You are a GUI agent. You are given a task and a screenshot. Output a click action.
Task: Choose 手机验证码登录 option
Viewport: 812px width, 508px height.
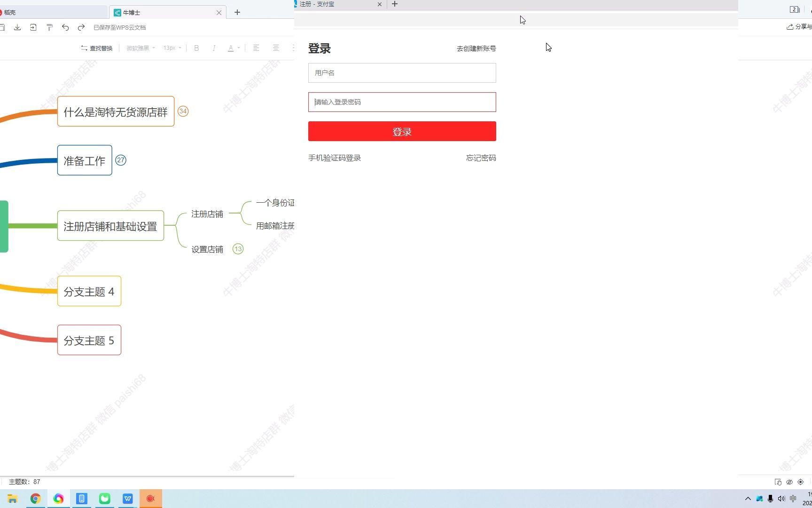335,158
